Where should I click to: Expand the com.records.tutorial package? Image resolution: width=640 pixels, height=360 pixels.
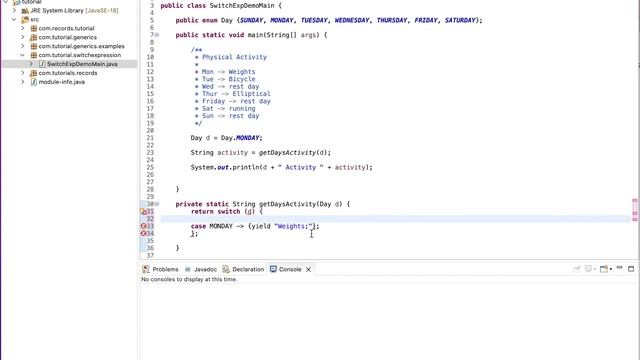(x=23, y=29)
